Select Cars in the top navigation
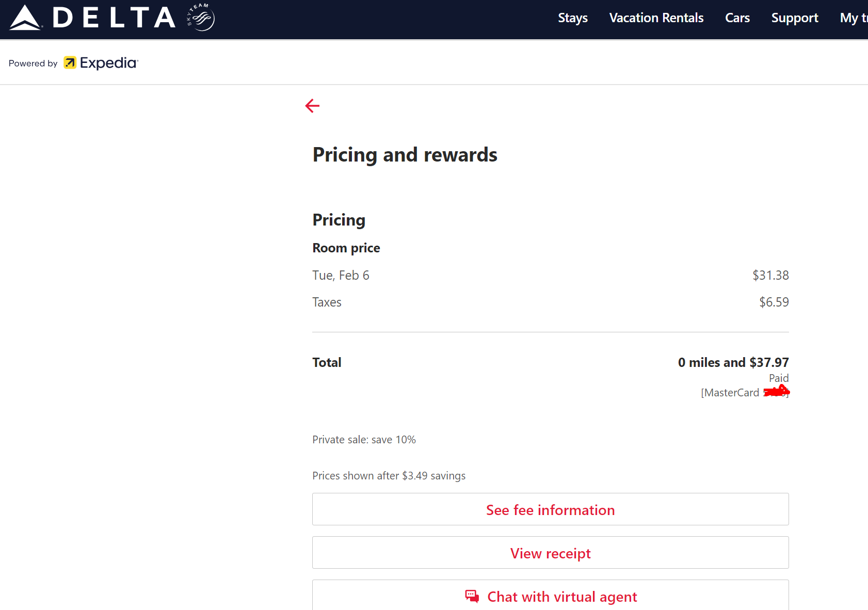This screenshot has width=868, height=610. click(737, 18)
